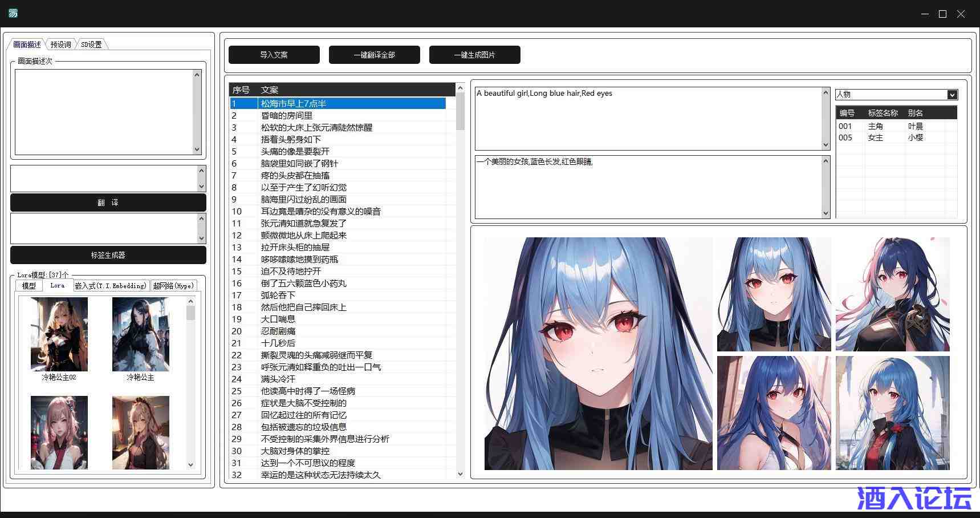Click the 标签生成器 button
This screenshot has width=980, height=518.
tap(108, 255)
